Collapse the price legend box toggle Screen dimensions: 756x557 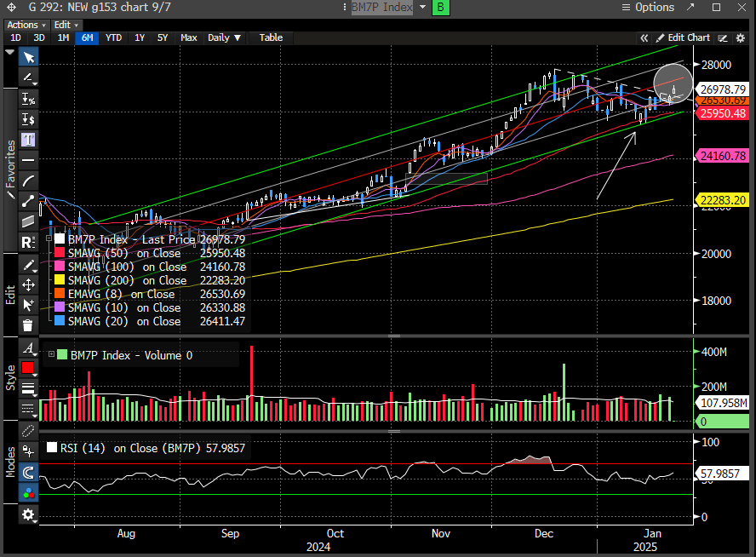49,238
